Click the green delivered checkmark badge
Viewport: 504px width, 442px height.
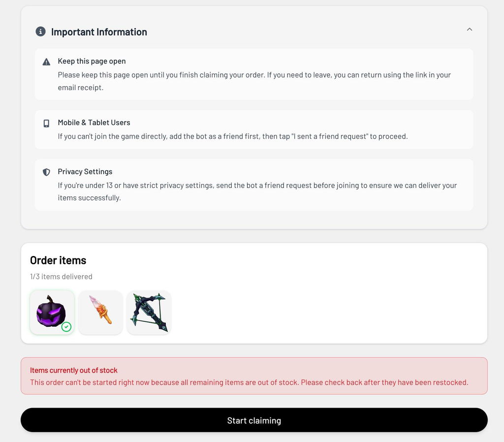click(x=66, y=327)
